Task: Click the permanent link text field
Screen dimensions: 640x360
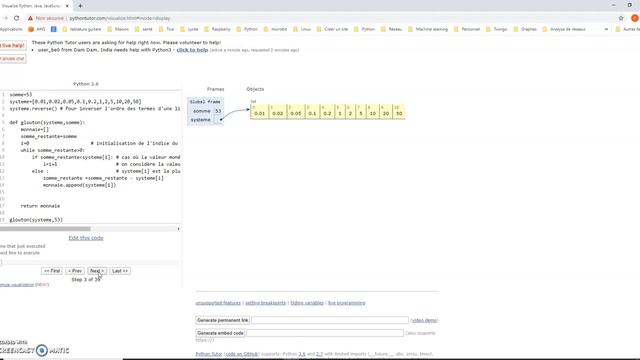Action: [330, 320]
